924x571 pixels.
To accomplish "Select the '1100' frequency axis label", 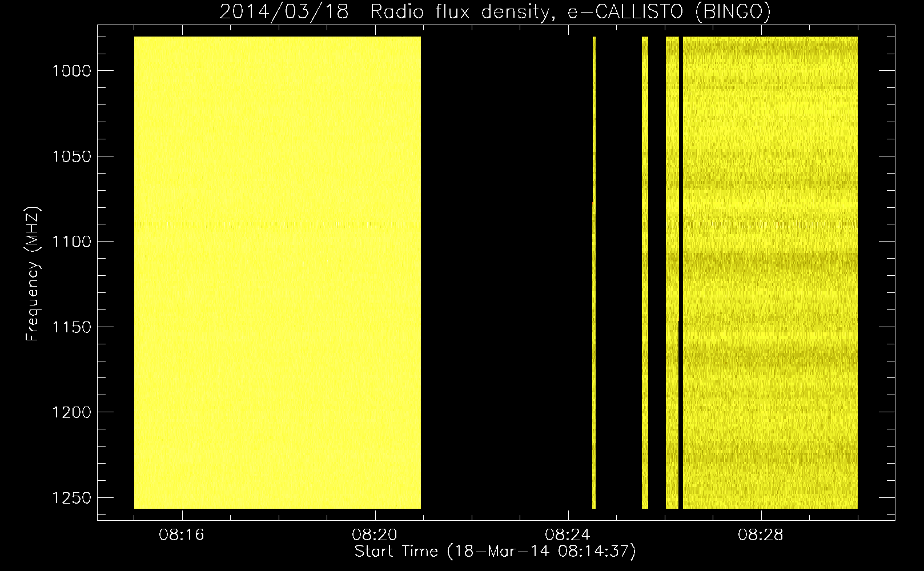I will [71, 242].
